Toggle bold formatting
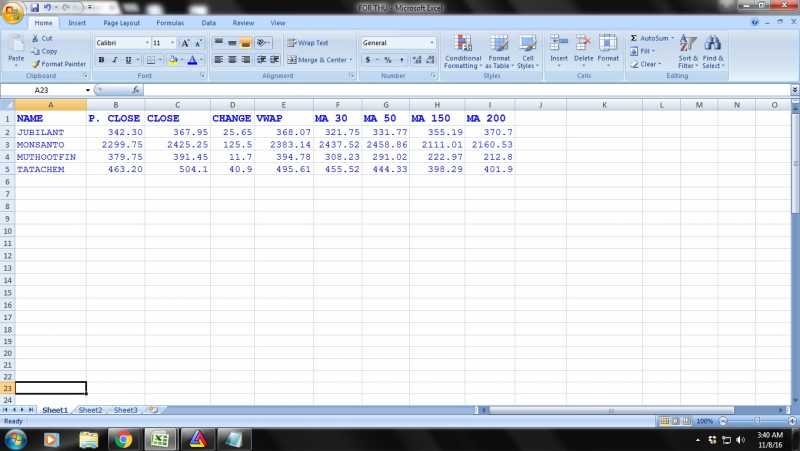The width and height of the screenshot is (800, 451). click(101, 60)
